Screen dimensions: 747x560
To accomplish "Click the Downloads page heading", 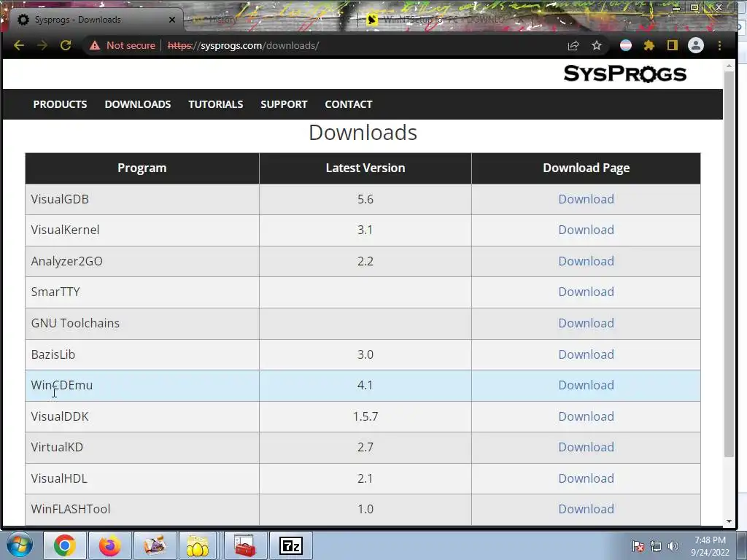I will click(363, 133).
